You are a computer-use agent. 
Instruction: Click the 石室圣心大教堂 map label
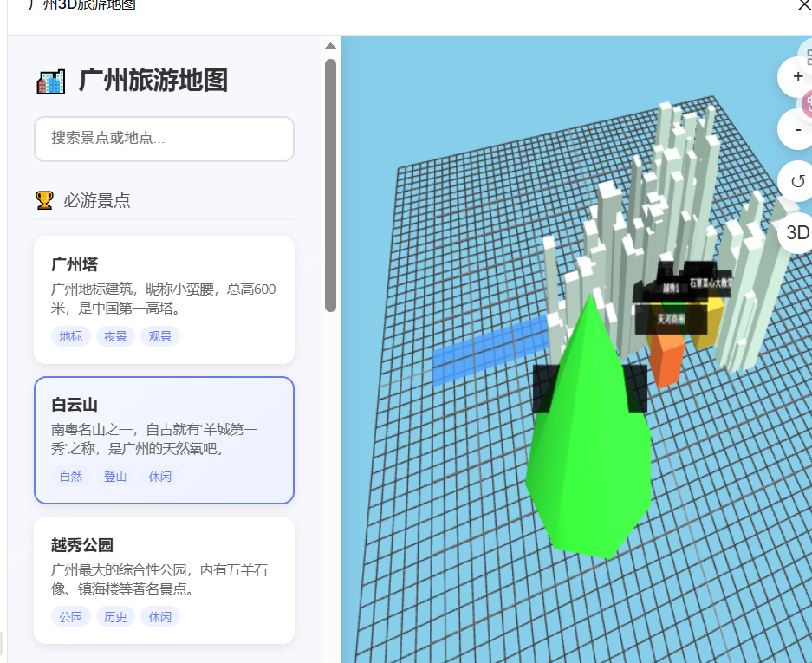tap(711, 283)
